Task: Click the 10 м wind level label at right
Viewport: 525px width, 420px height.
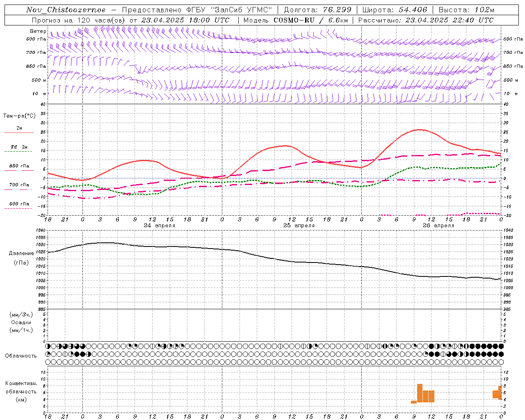Action: [510, 94]
